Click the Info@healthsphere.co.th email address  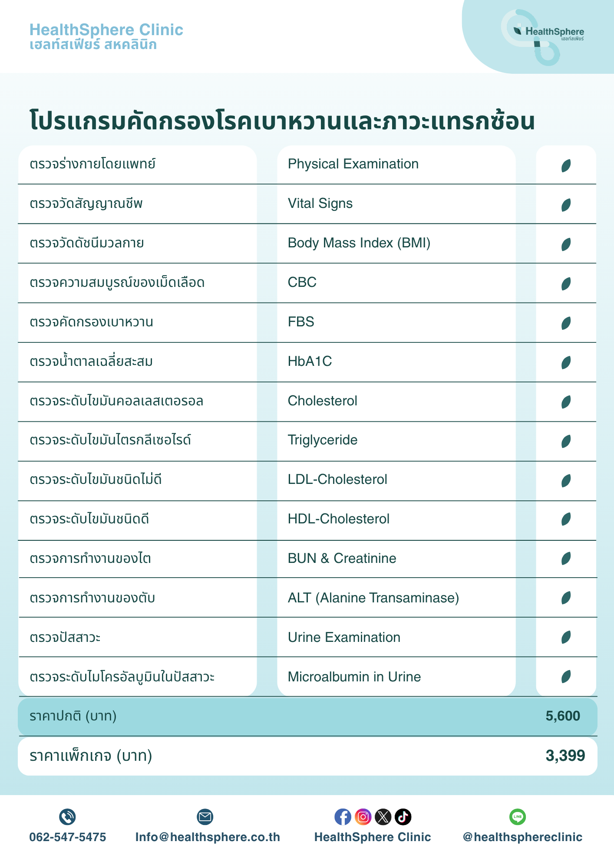pos(208,837)
